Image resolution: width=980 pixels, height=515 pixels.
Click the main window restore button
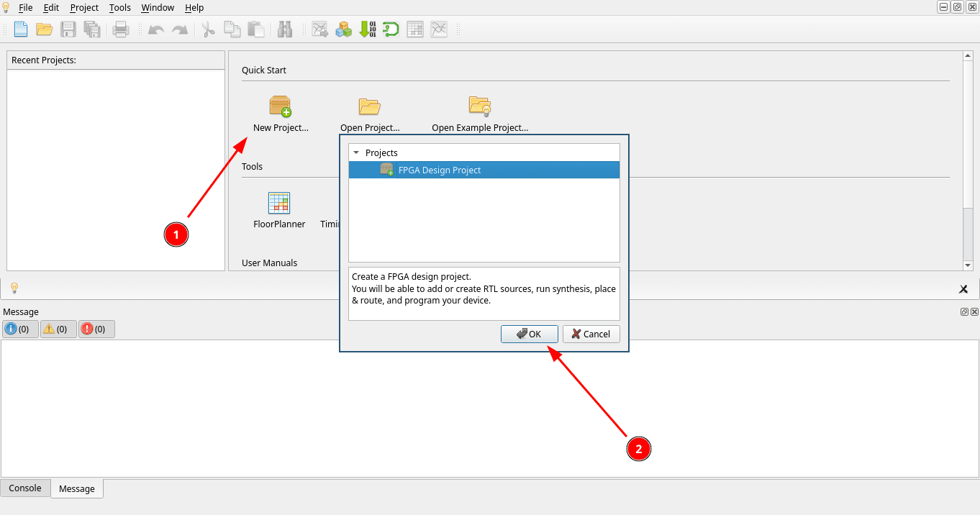click(957, 7)
